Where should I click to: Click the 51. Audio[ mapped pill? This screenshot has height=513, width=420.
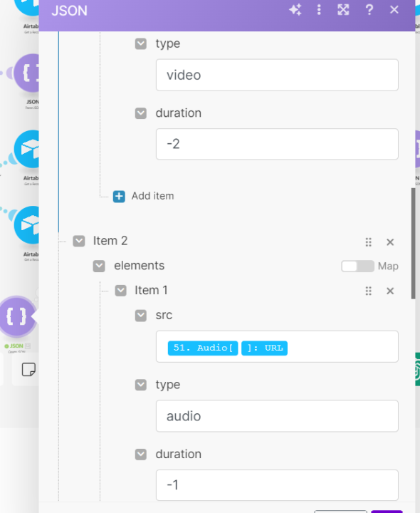(x=203, y=348)
